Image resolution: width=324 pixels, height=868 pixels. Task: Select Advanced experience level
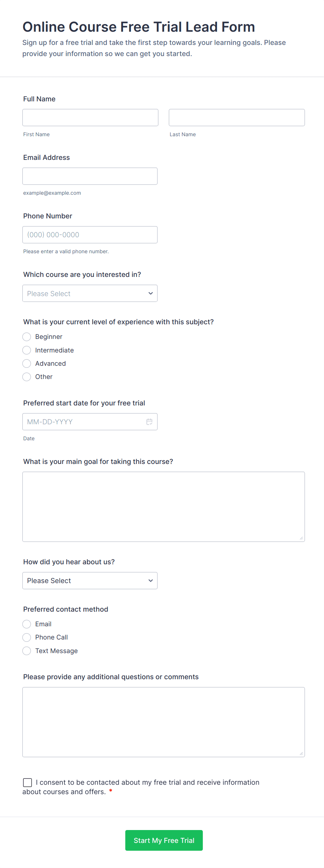point(27,364)
